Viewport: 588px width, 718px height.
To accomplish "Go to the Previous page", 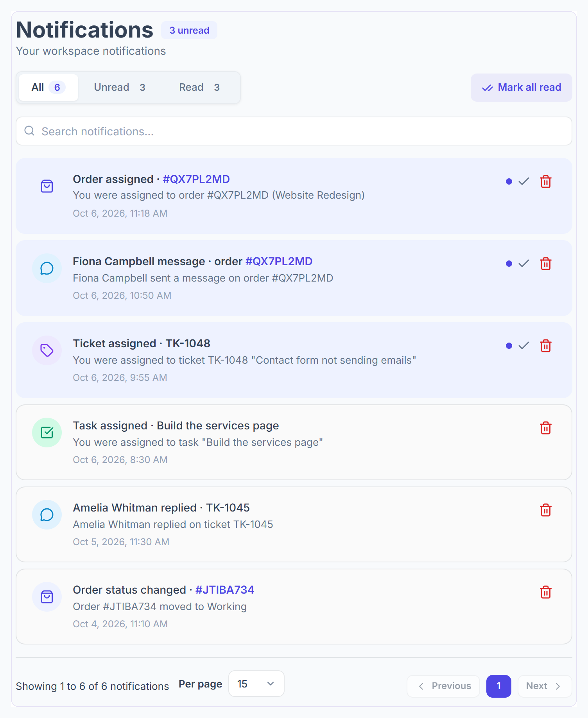I will 443,686.
